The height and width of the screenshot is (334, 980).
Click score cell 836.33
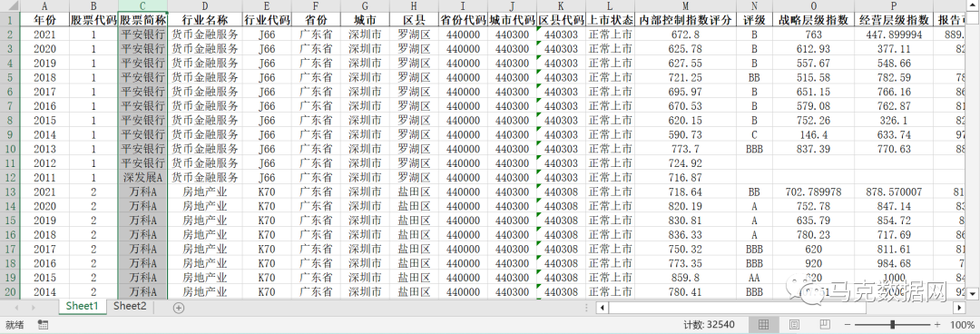(686, 234)
